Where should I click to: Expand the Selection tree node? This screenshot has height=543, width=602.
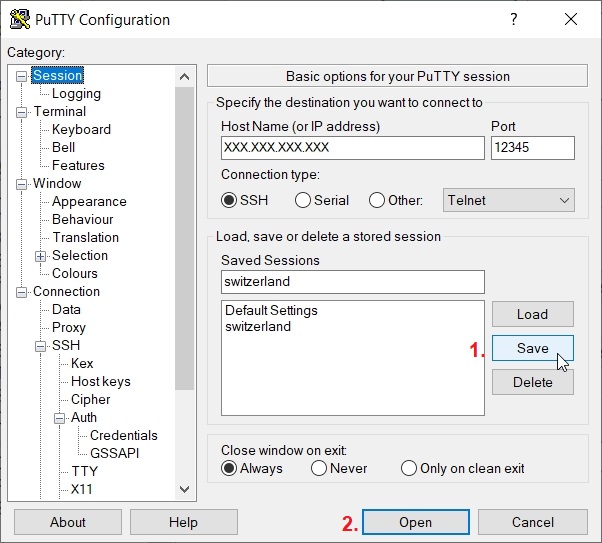coord(41,256)
